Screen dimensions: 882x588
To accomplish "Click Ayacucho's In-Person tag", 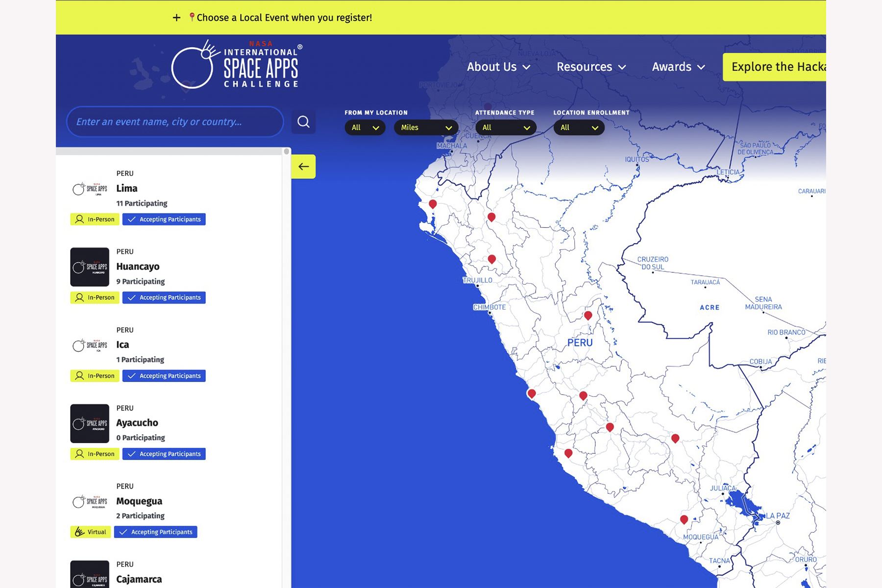I will [95, 454].
